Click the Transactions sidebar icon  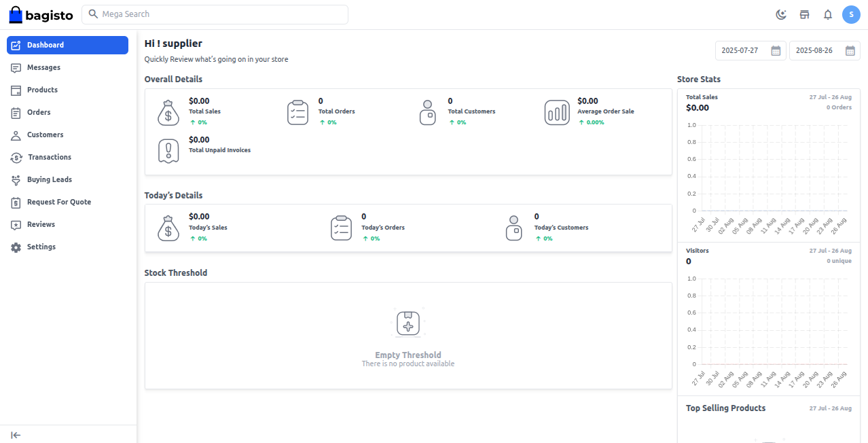(15, 157)
